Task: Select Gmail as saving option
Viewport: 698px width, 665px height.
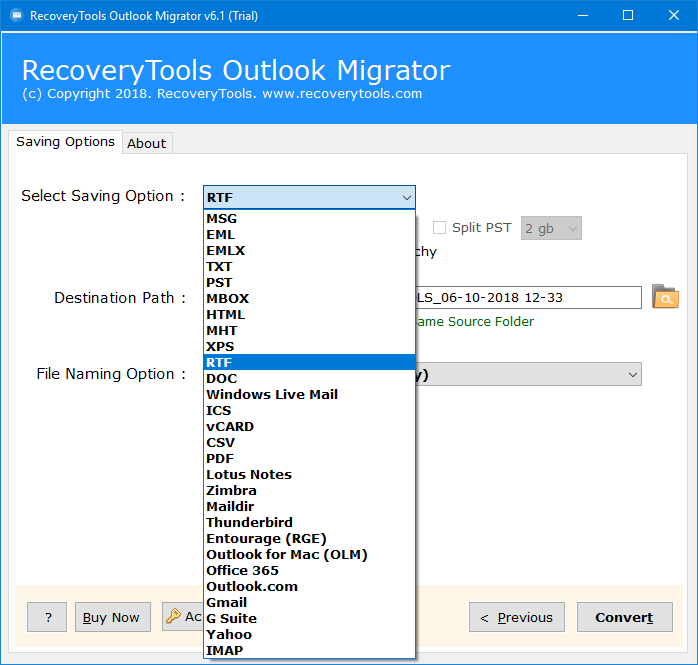Action: 309,603
